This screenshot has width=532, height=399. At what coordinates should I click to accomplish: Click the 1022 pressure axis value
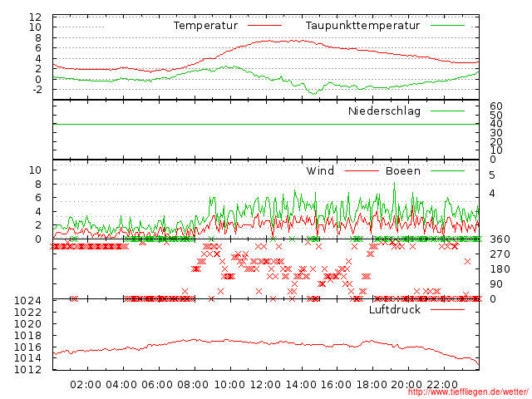click(x=27, y=313)
